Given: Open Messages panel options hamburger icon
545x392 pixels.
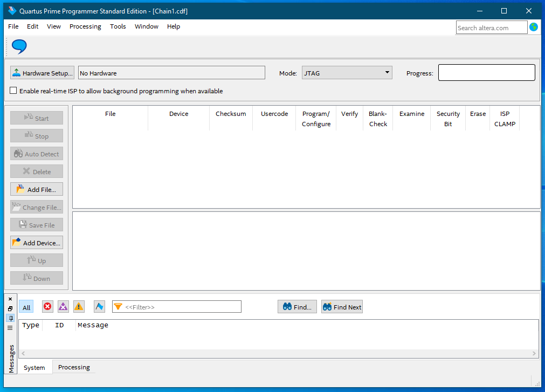Looking at the screenshot, I should pyautogui.click(x=10, y=328).
